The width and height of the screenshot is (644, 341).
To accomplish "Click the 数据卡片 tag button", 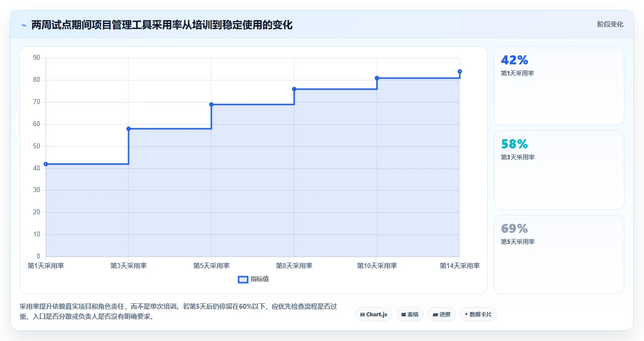I will (x=478, y=314).
